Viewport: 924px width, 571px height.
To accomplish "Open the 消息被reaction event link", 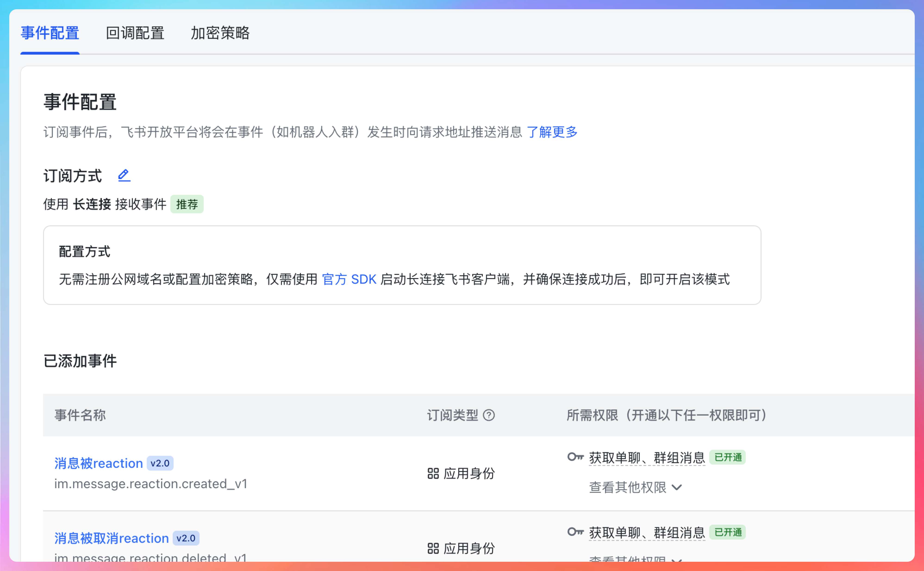I will 98,463.
